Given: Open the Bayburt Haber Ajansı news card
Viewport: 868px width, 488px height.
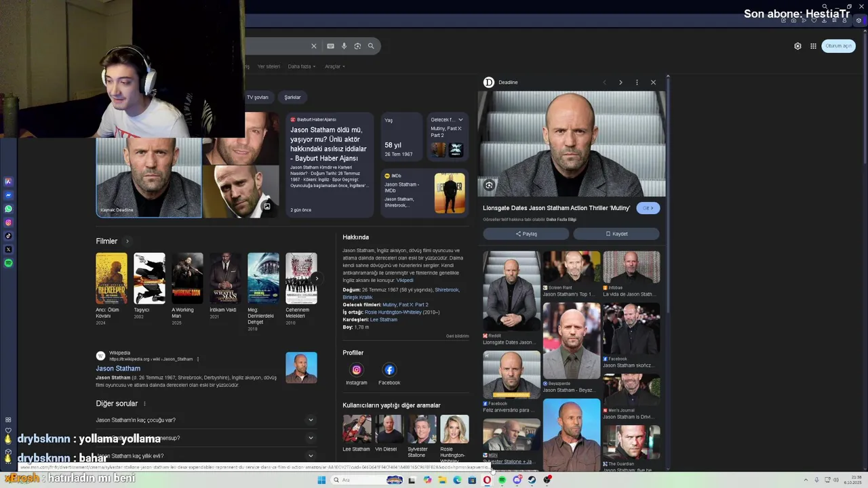Looking at the screenshot, I should tap(330, 165).
